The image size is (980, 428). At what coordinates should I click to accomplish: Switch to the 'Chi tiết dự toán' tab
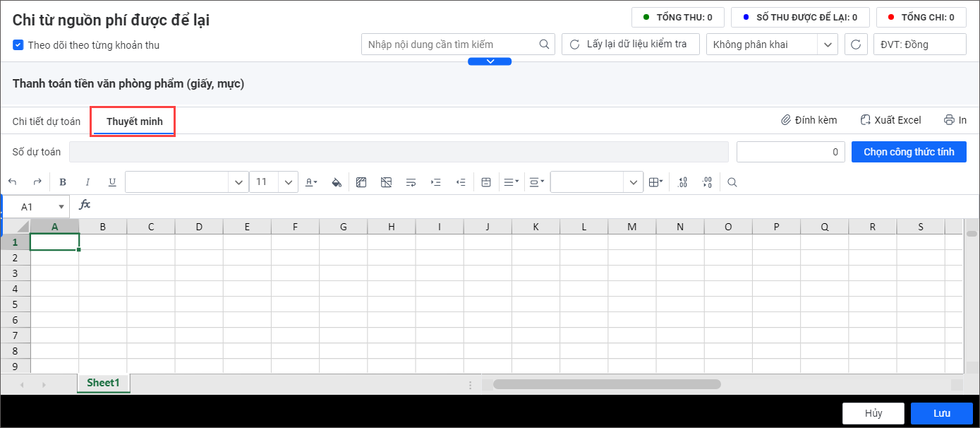pos(47,121)
